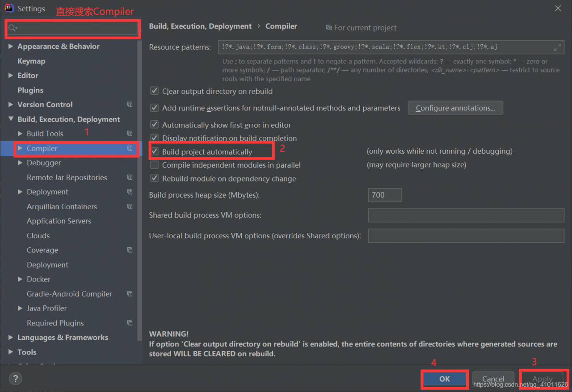Toggle 'Clear output directory on rebuild'
The width and height of the screenshot is (572, 392).
(x=154, y=91)
